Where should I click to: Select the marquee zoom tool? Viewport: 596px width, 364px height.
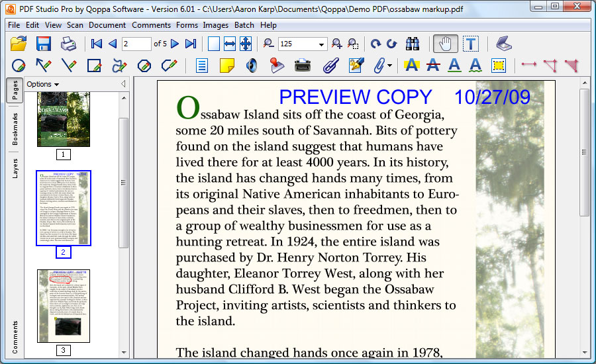(353, 44)
